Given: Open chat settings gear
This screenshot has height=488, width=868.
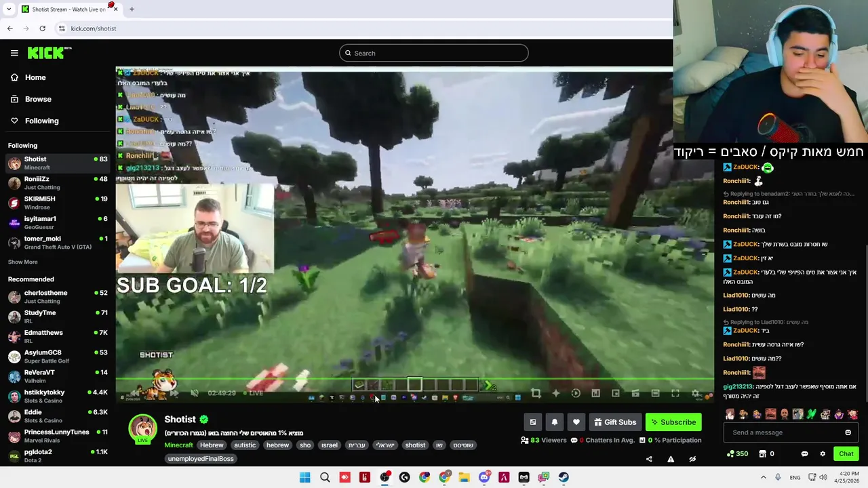Looking at the screenshot, I should [x=823, y=453].
